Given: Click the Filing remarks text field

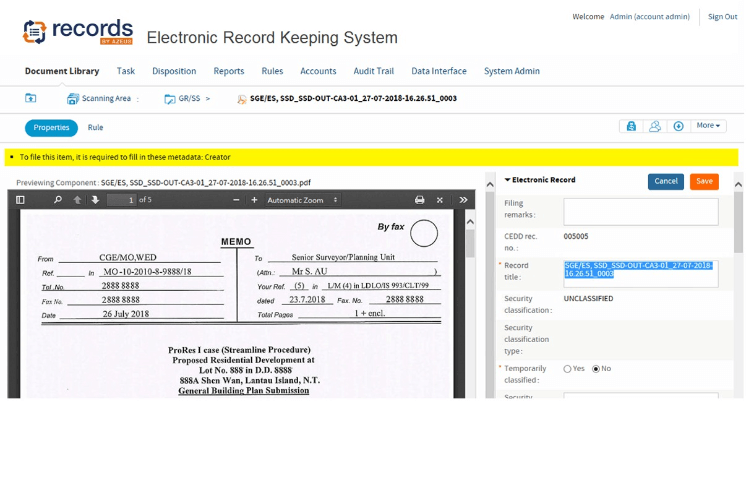Looking at the screenshot, I should click(x=640, y=211).
